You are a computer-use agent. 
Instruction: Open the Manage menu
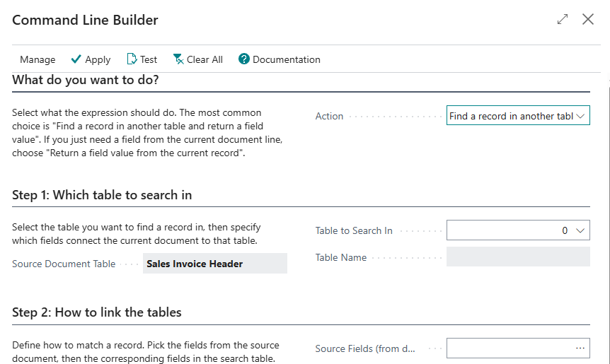tap(38, 59)
